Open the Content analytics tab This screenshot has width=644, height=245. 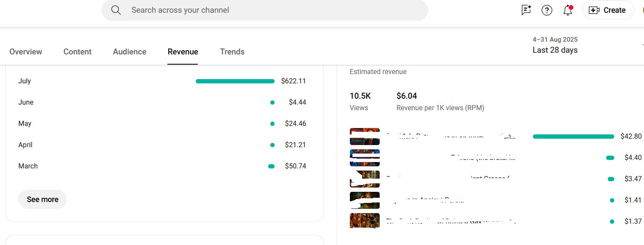tap(77, 52)
